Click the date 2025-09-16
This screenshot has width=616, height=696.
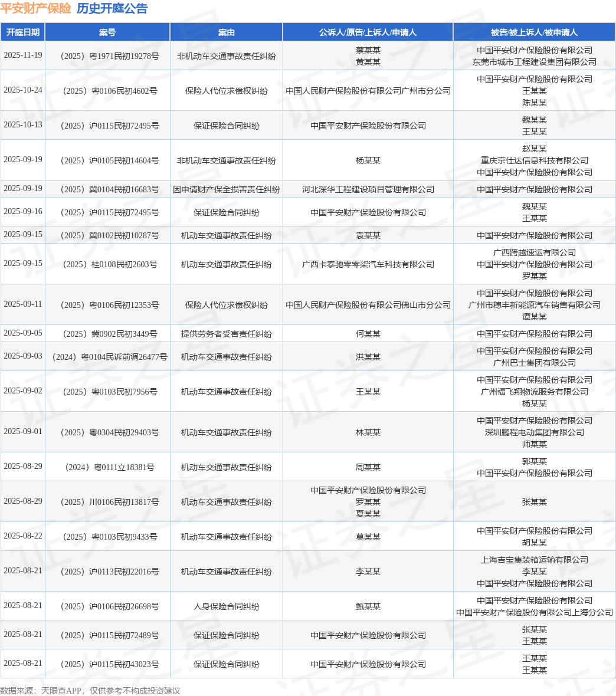(23, 211)
